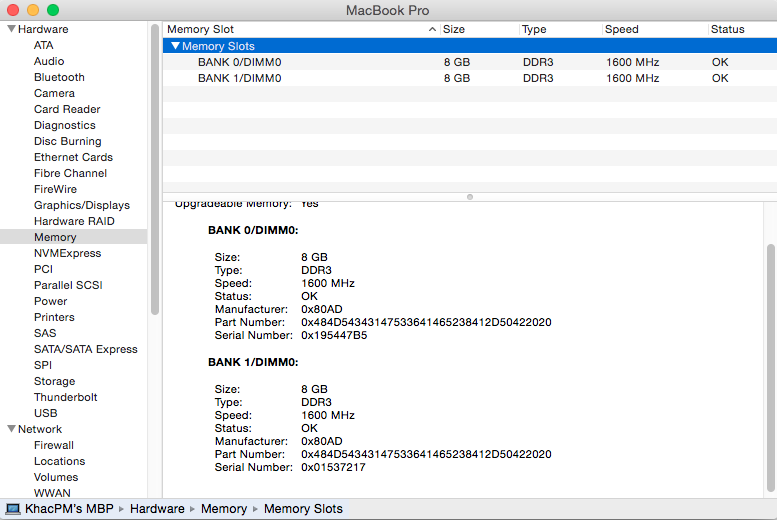Image resolution: width=777 pixels, height=520 pixels.
Task: Select BANK 0/DIMM0 table row
Action: [470, 62]
